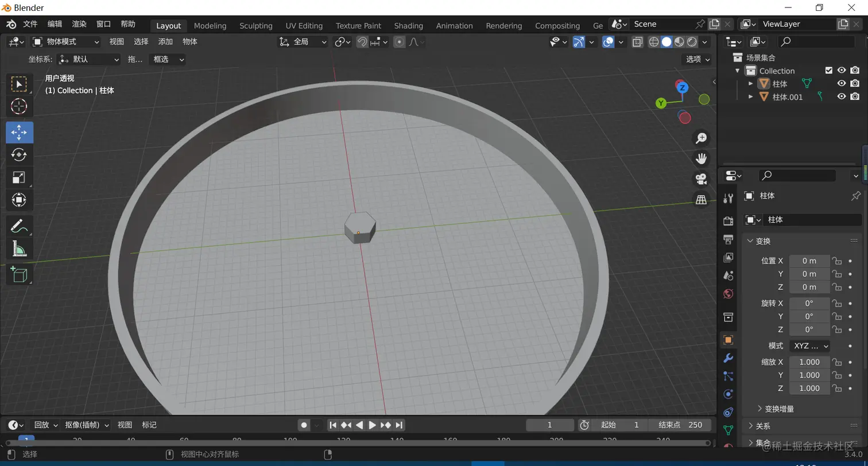Click the 结束点 250 frame field
The image size is (868, 466).
click(680, 425)
